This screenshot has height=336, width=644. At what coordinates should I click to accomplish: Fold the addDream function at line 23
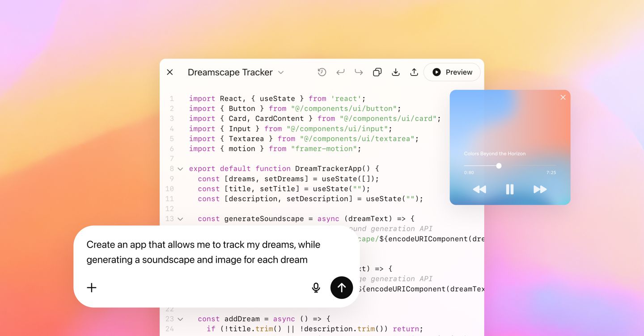(180, 319)
